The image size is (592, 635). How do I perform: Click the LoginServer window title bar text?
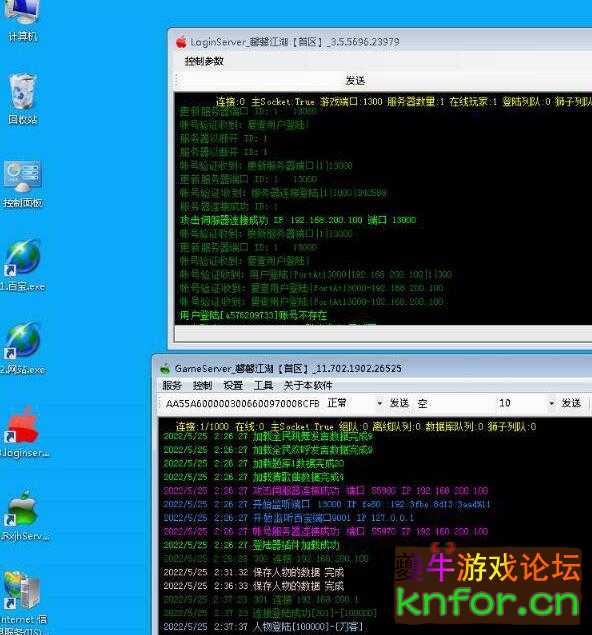coord(295,42)
